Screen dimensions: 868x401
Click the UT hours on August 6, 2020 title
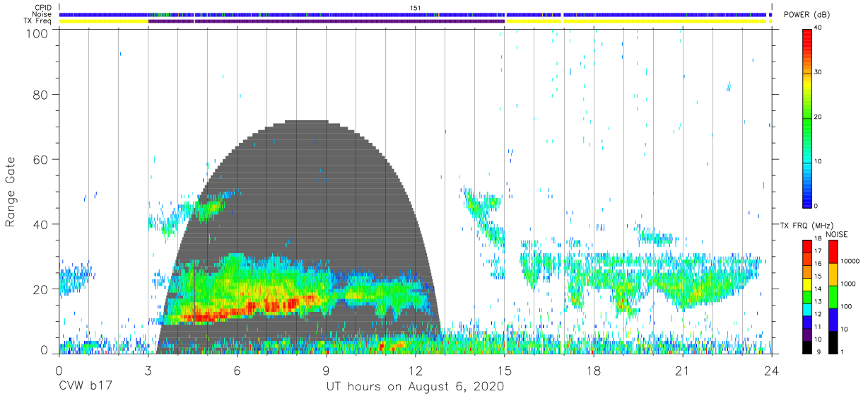415,387
